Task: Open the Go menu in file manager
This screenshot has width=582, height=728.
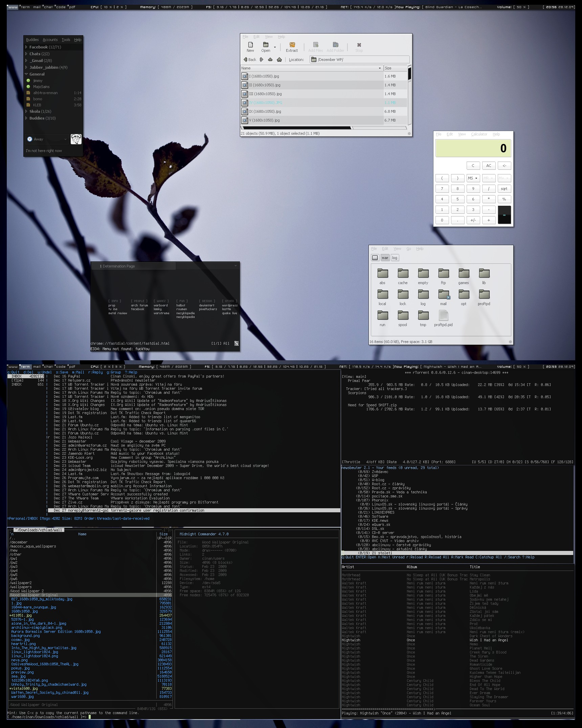Action: [x=409, y=249]
